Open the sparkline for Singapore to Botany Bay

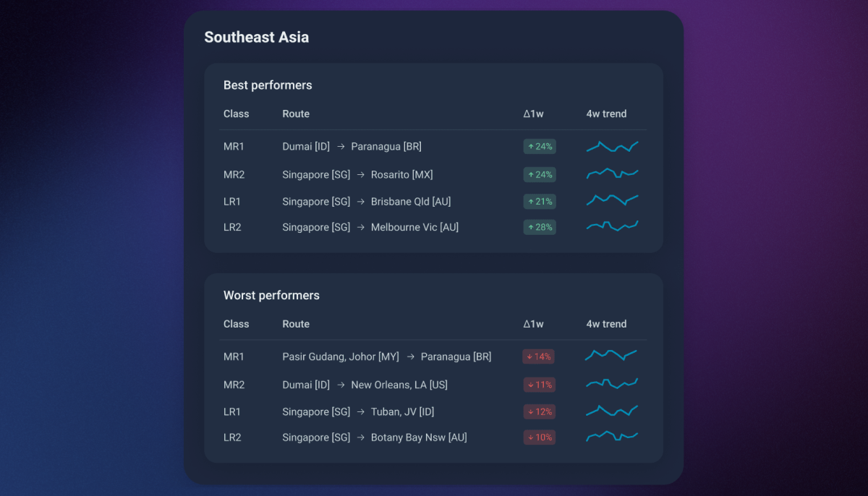[612, 436]
